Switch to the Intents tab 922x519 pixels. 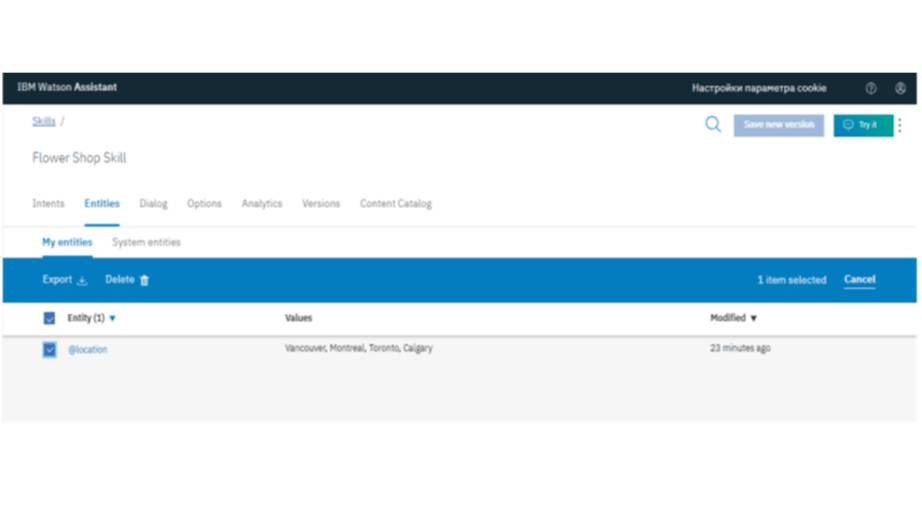click(48, 204)
